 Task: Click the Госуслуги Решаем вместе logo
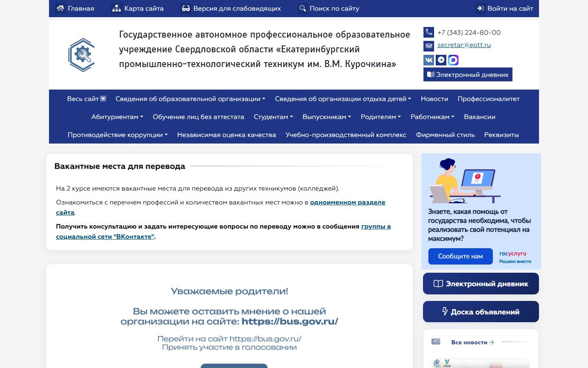click(515, 257)
